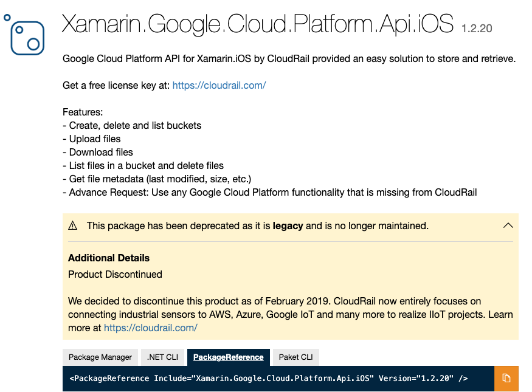
Task: Click the deprecation warning triangle icon
Action: tap(73, 226)
